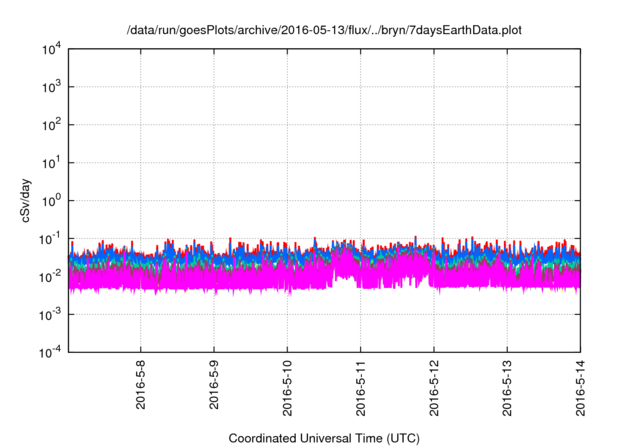This screenshot has width=640, height=448.
Task: Click the 10^-2 y-axis tick label
Action: [50, 277]
